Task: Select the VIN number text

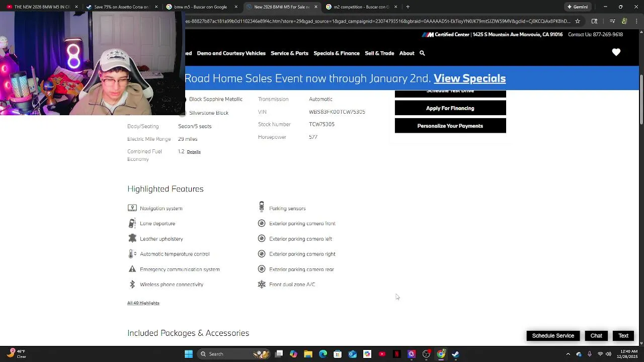Action: 337,112
